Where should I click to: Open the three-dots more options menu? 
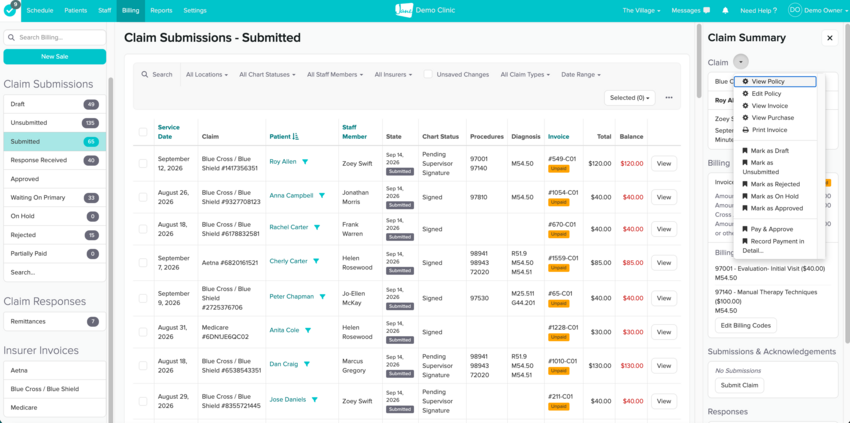669,98
